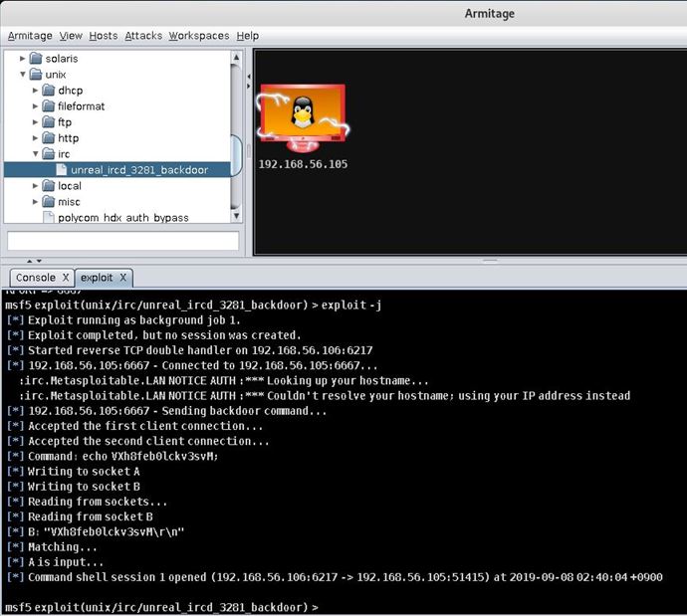This screenshot has height=616, width=687.
Task: Open the Armitage menu
Action: [x=30, y=36]
